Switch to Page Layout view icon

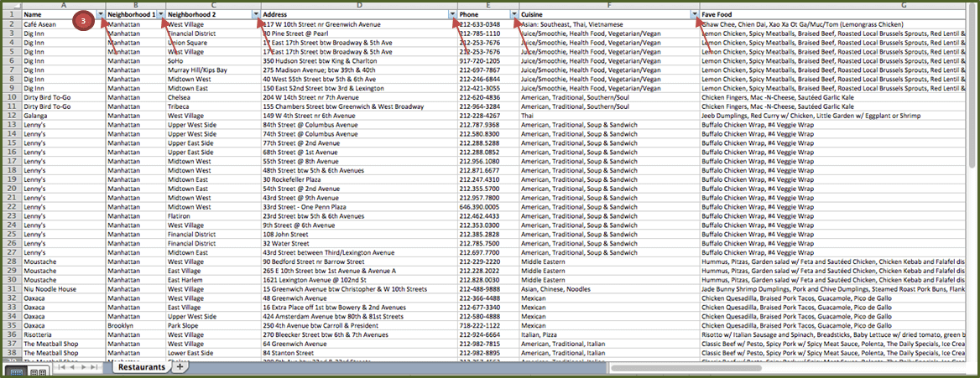point(37,370)
